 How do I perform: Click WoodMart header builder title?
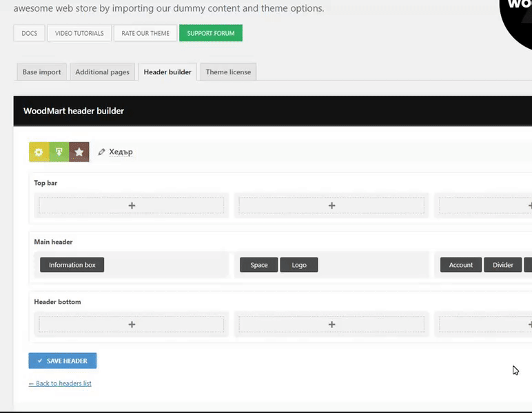click(x=74, y=111)
